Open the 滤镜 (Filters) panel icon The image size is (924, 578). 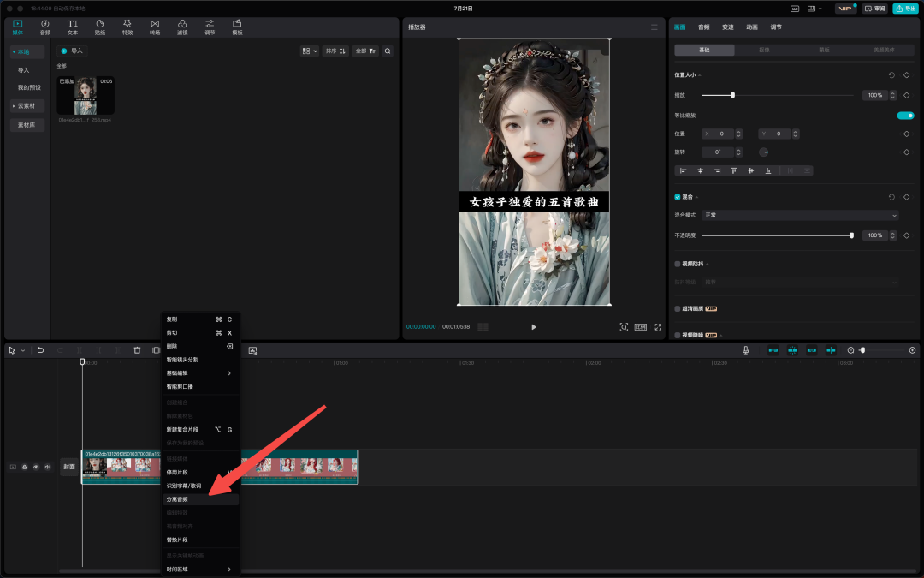coord(182,27)
